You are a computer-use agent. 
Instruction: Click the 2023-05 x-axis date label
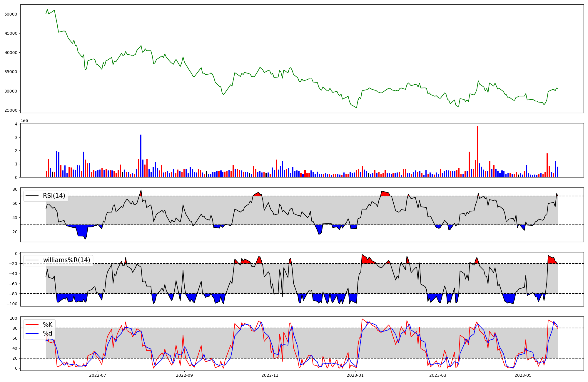click(523, 375)
